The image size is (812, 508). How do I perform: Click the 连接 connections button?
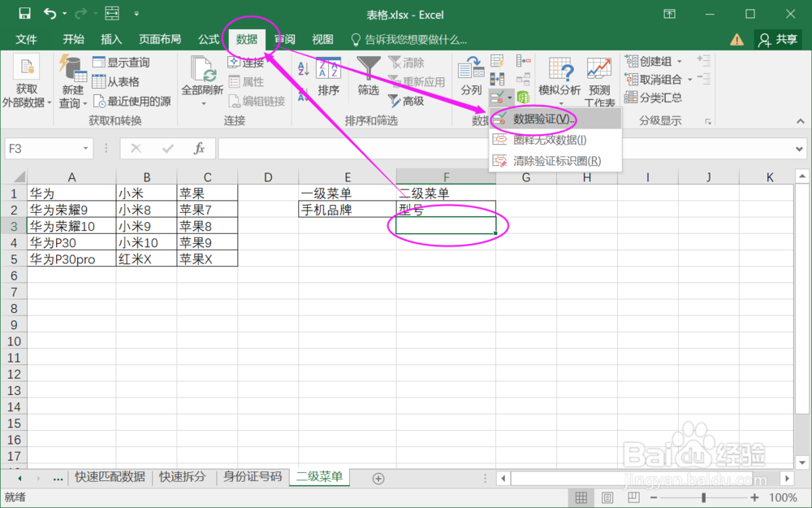(247, 63)
